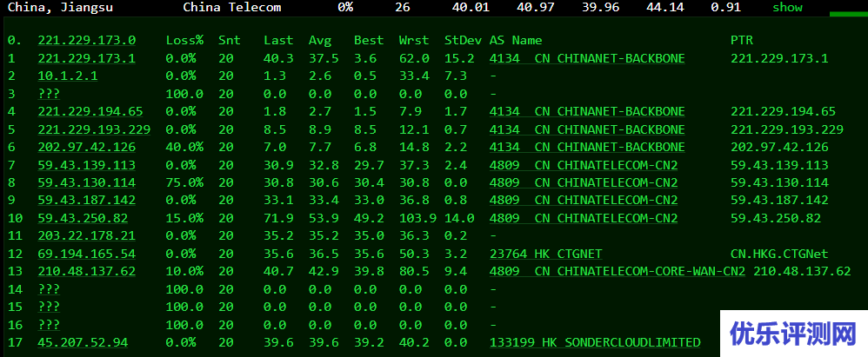
Task: Click PTR value CN.HKG.CTGNet
Action: (779, 254)
